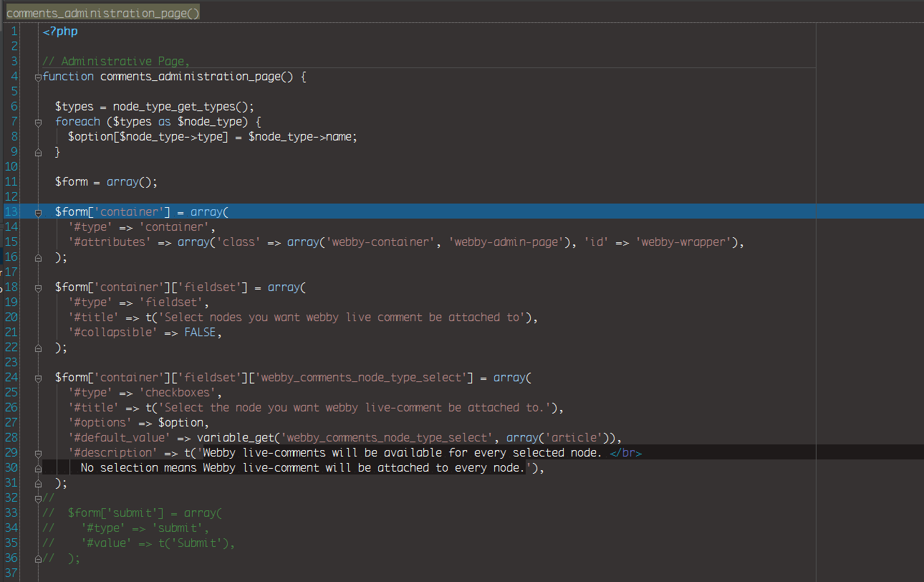
Task: Click the fold-end marker beside line 9
Action: [37, 151]
